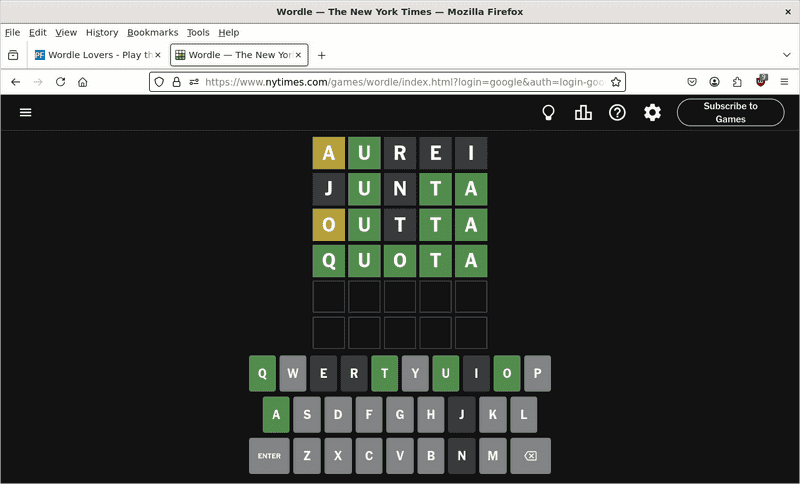This screenshot has width=800, height=484.
Task: Open the History menu
Action: pyautogui.click(x=102, y=33)
